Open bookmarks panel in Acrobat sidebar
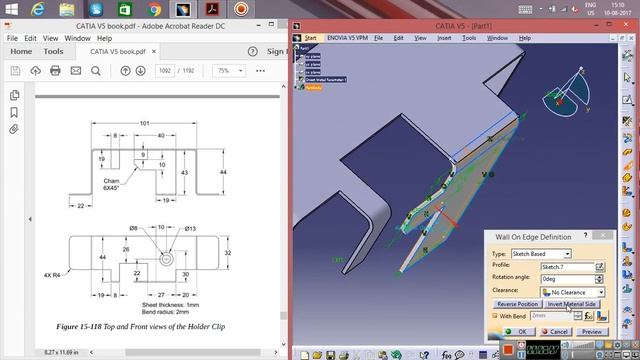Image resolution: width=640 pixels, height=360 pixels. [x=14, y=112]
